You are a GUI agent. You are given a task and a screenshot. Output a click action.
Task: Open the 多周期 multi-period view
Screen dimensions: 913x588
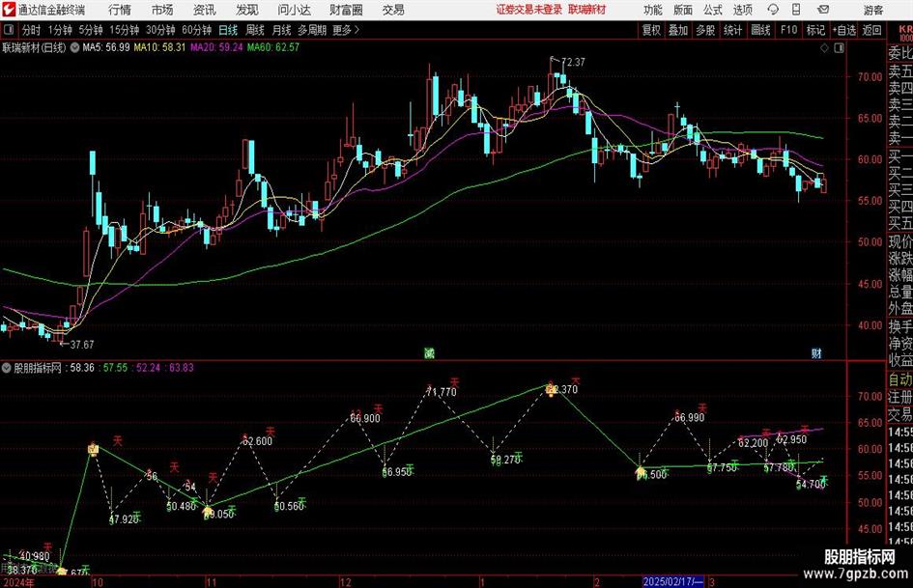312,30
